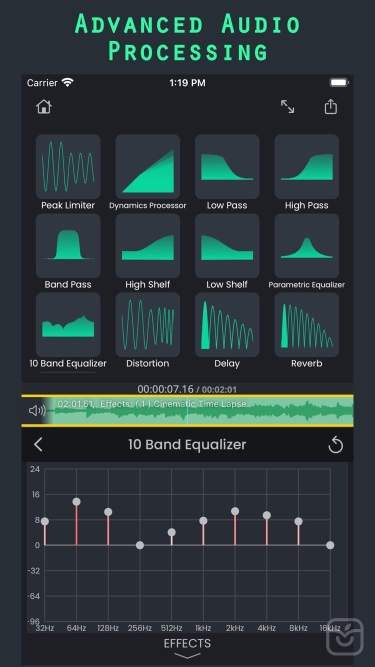Viewport: 375px width, 667px height.
Task: Reset the equalizer with undo icon
Action: (x=335, y=445)
